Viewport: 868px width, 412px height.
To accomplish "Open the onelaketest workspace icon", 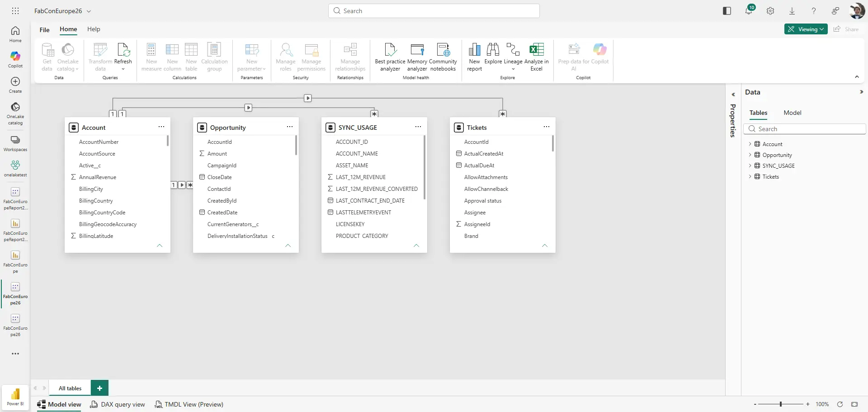I will click(x=15, y=169).
